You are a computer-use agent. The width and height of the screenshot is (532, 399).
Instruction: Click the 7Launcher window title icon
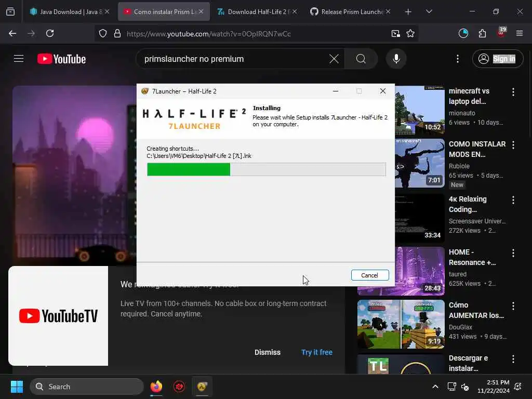coord(145,91)
